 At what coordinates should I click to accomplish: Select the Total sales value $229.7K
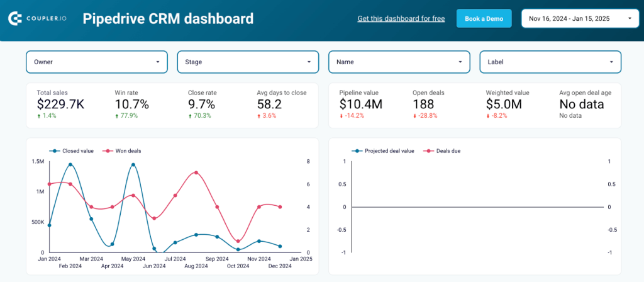60,104
